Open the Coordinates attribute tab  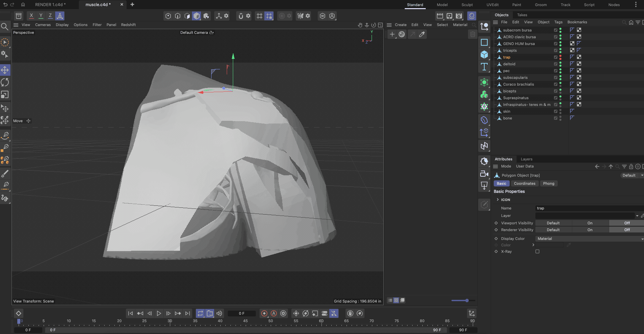coord(525,183)
